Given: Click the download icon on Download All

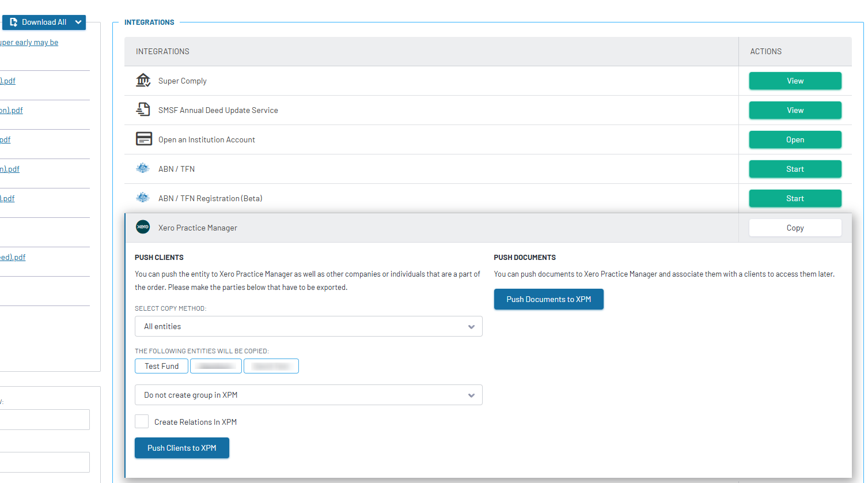Looking at the screenshot, I should (14, 22).
